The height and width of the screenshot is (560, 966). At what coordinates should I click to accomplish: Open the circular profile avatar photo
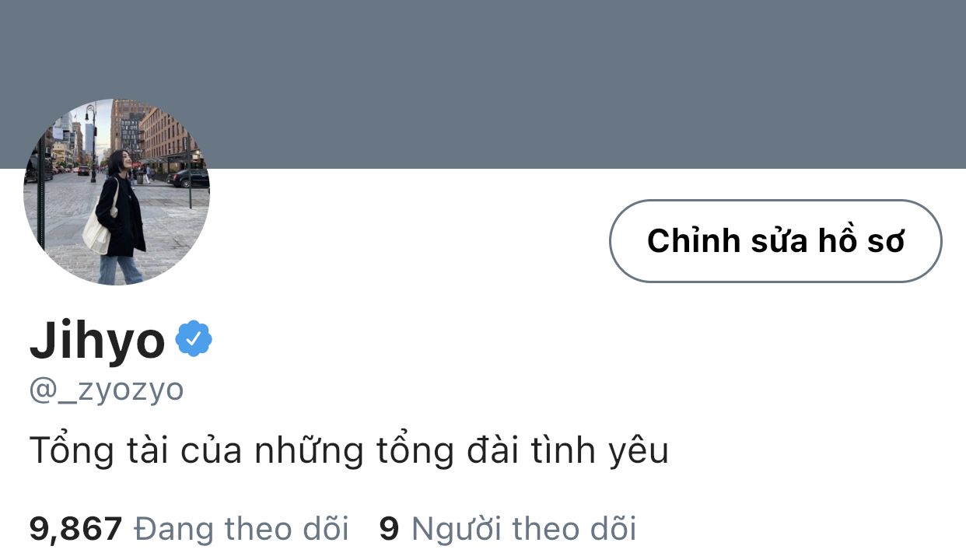pyautogui.click(x=117, y=192)
